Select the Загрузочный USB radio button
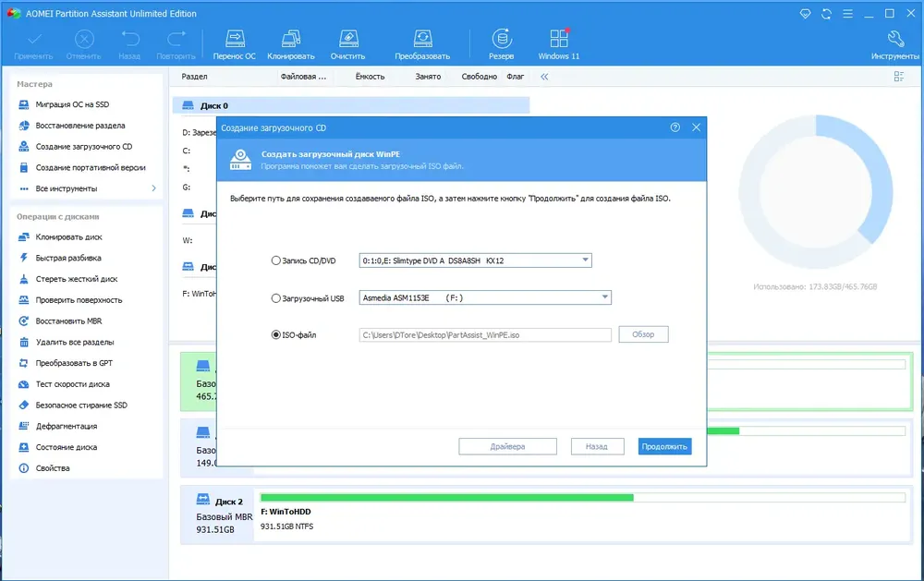Viewport: 924px width, 581px height. click(x=275, y=298)
